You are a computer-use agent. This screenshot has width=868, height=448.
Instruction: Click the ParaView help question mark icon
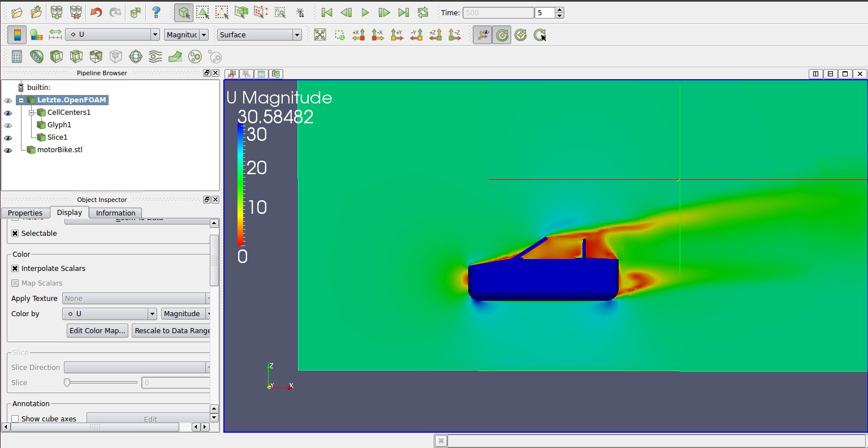pos(157,12)
